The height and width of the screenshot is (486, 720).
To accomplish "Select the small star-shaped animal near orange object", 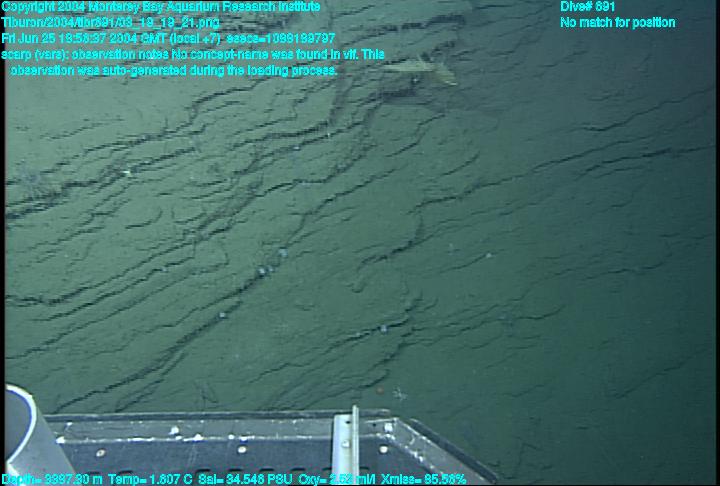I will (x=399, y=394).
